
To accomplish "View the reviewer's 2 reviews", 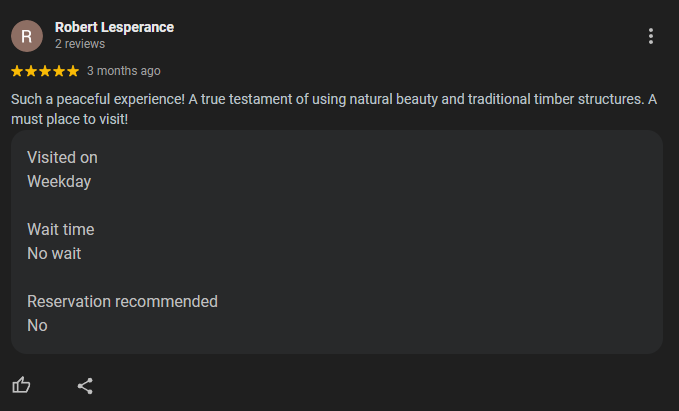I will [80, 44].
